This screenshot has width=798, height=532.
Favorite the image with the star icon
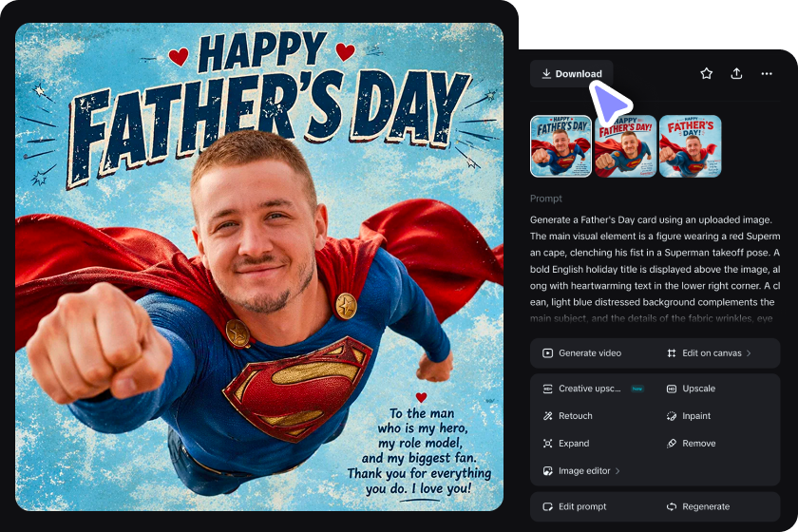(x=707, y=74)
